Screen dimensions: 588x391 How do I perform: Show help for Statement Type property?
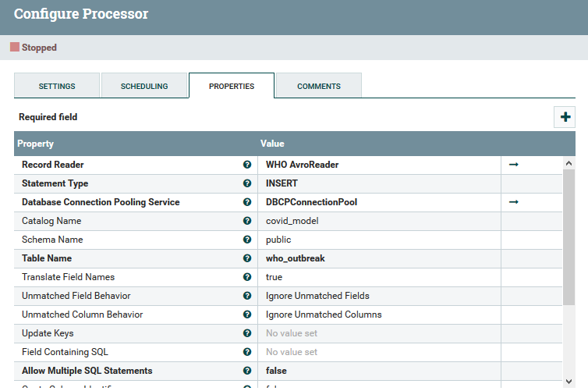click(247, 183)
